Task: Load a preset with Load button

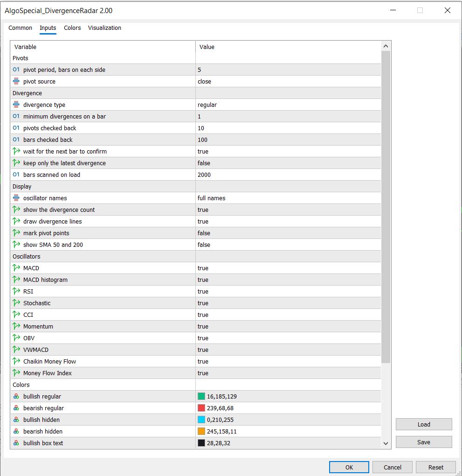Action: 424,424
